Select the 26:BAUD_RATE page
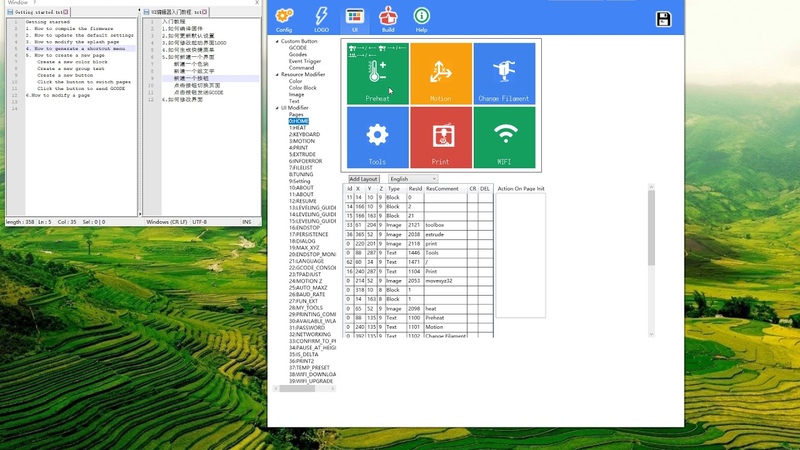 point(307,294)
